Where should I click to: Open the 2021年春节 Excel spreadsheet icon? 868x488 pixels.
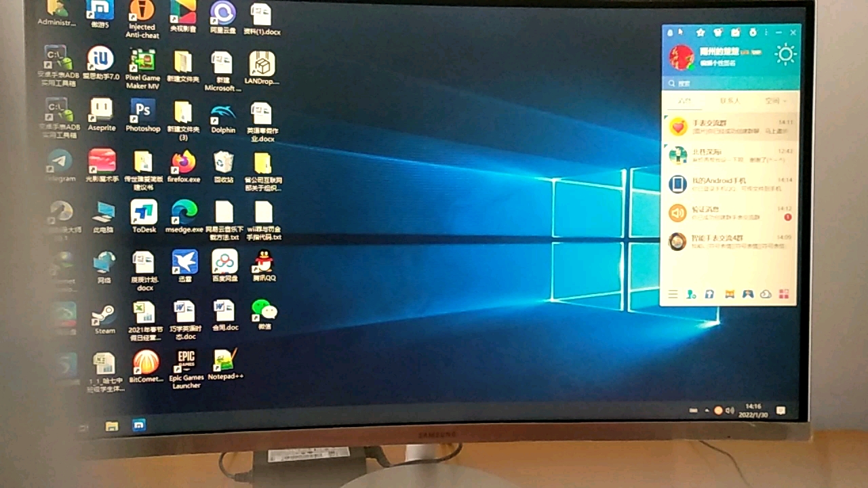(144, 321)
